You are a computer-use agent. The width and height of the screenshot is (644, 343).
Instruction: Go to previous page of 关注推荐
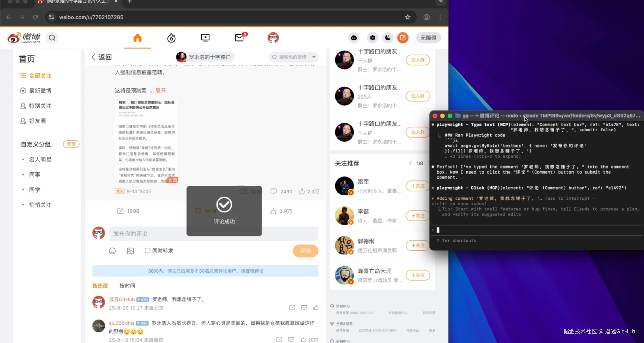(x=410, y=163)
